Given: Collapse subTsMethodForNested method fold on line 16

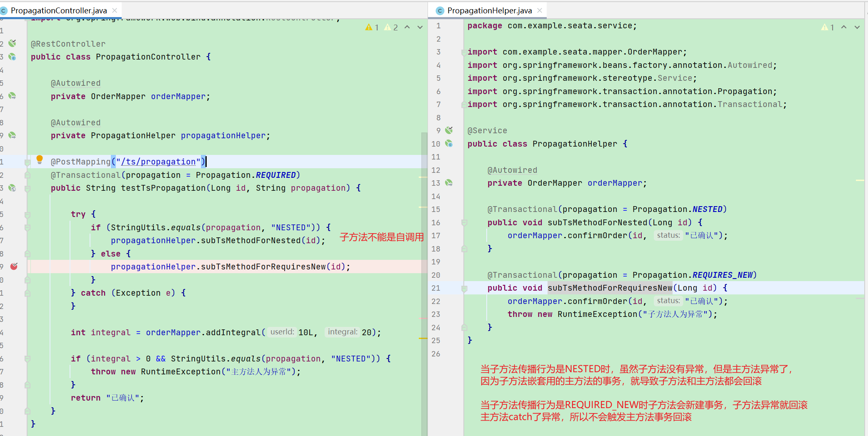Looking at the screenshot, I should click(464, 223).
